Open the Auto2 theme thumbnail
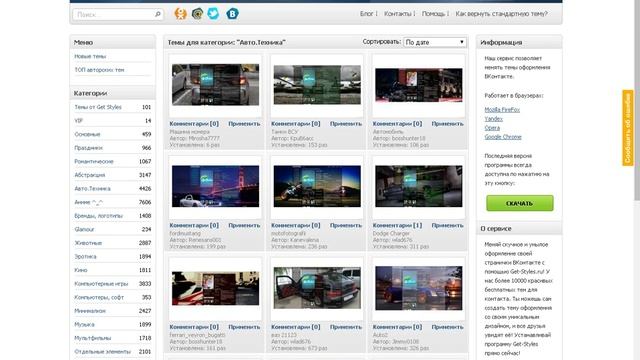 pyautogui.click(x=419, y=288)
